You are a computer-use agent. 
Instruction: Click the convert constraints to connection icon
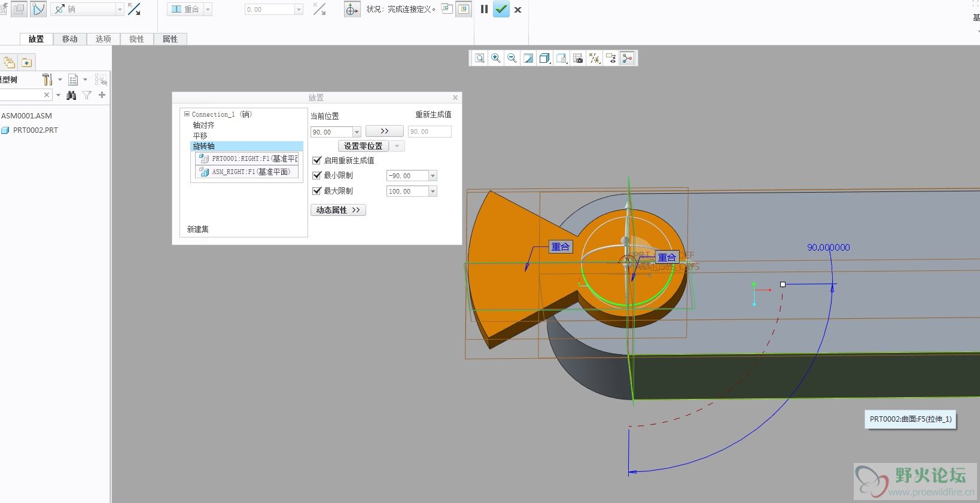(38, 10)
